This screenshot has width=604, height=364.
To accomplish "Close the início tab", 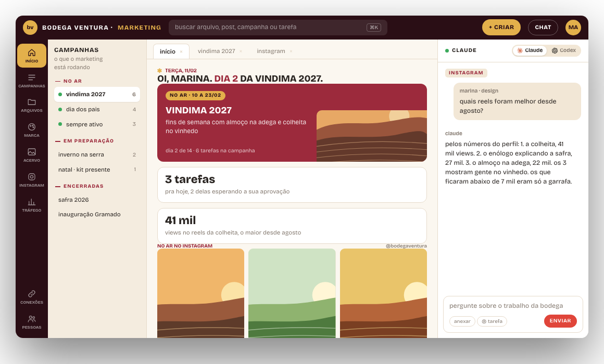I will pyautogui.click(x=181, y=51).
